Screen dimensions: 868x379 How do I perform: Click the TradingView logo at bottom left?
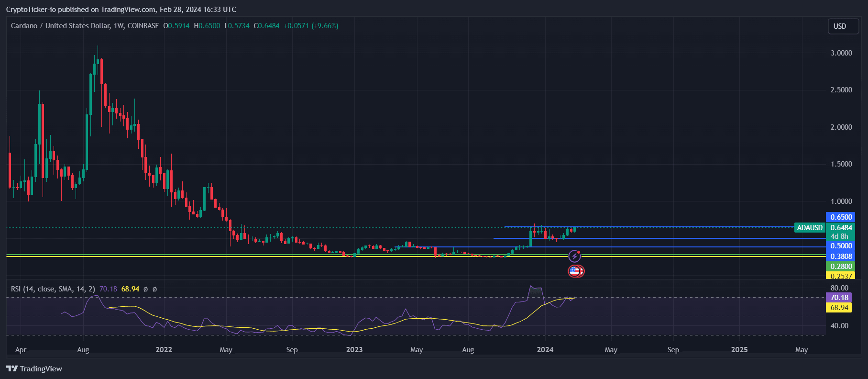34,368
